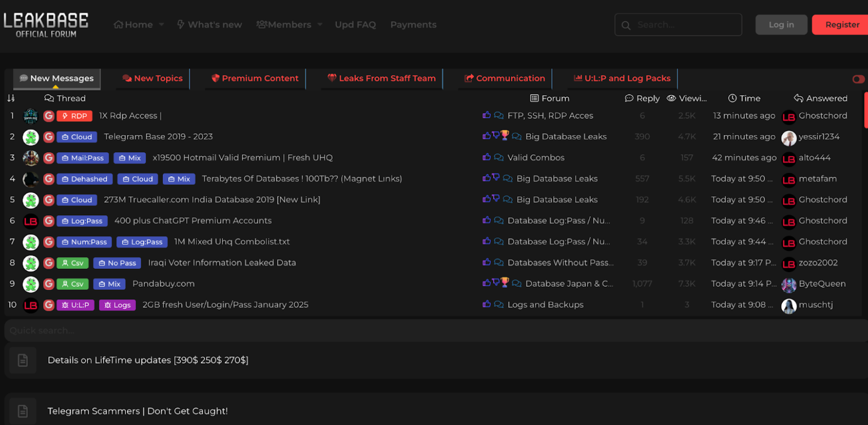Click the Csv tag on Pandabuy.com thread
This screenshot has width=868, height=425.
(x=73, y=284)
